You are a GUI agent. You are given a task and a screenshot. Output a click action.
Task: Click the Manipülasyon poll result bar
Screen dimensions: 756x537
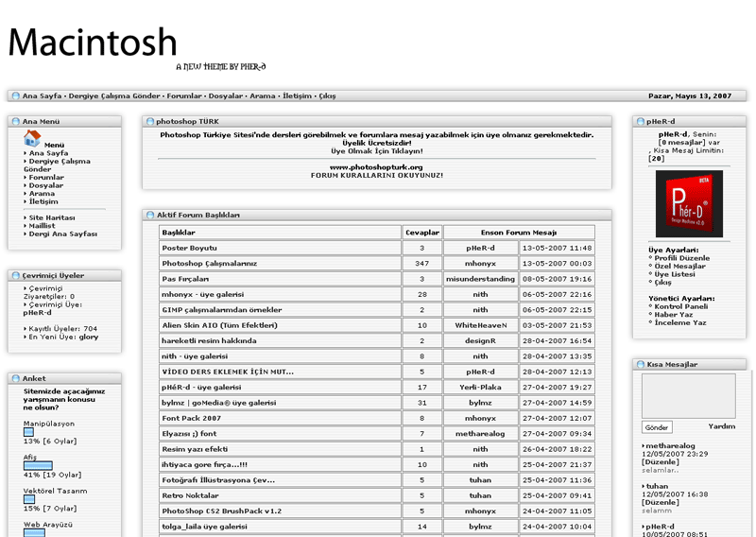click(x=29, y=432)
